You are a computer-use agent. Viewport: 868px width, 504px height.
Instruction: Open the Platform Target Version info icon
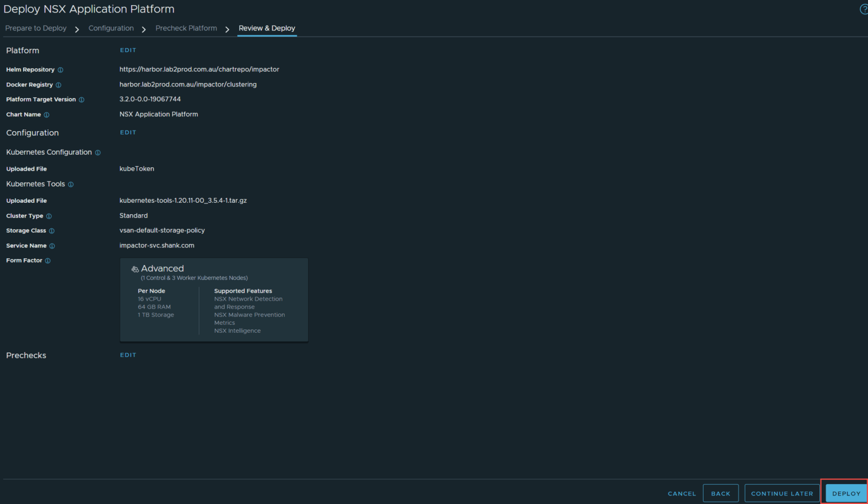pyautogui.click(x=82, y=99)
